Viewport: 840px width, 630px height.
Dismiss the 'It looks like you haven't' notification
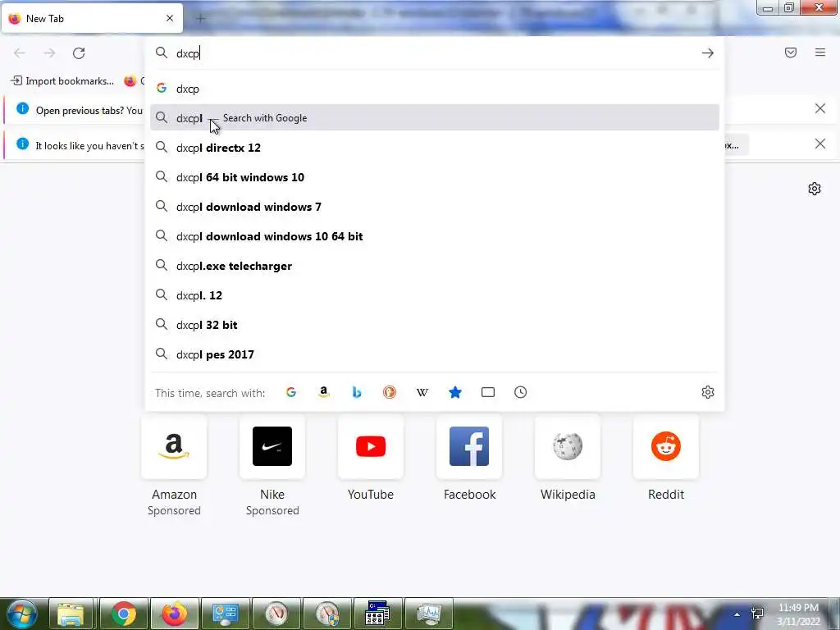point(820,144)
